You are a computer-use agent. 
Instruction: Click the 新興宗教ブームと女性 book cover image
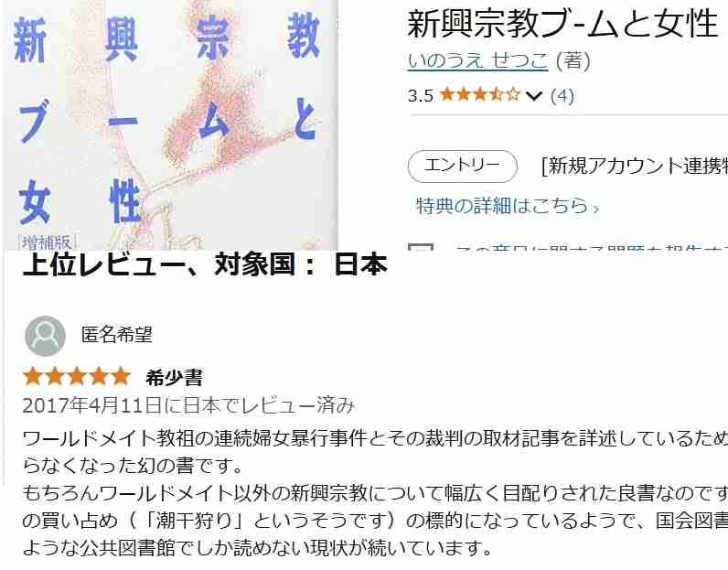click(x=170, y=124)
